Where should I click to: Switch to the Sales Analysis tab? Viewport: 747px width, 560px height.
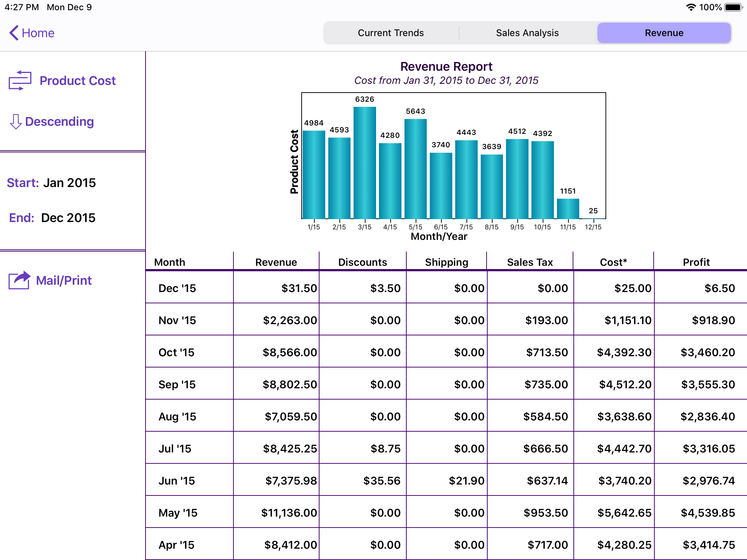click(527, 33)
